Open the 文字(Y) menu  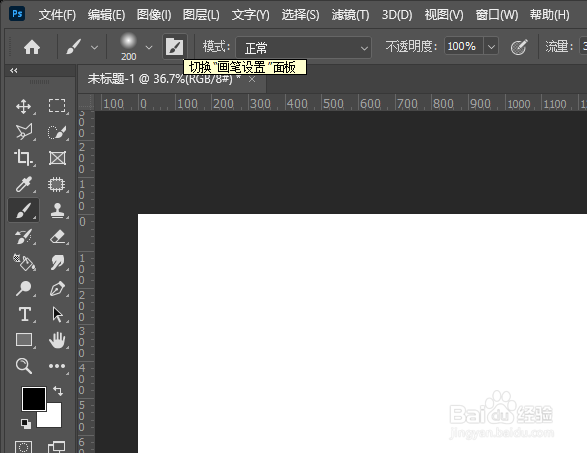[x=250, y=15]
